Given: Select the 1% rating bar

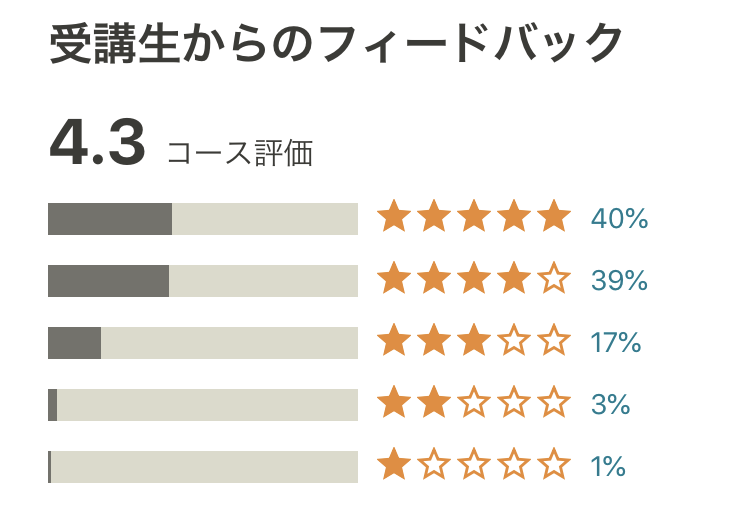Looking at the screenshot, I should click(x=203, y=466).
